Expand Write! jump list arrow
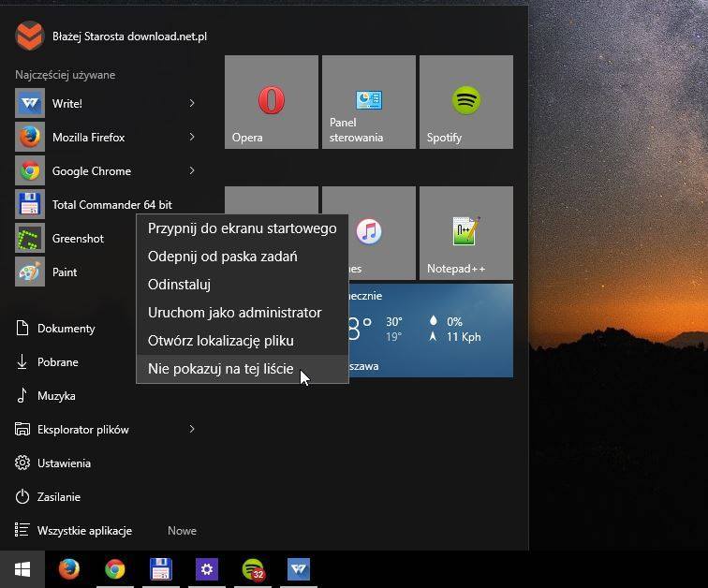 192,103
